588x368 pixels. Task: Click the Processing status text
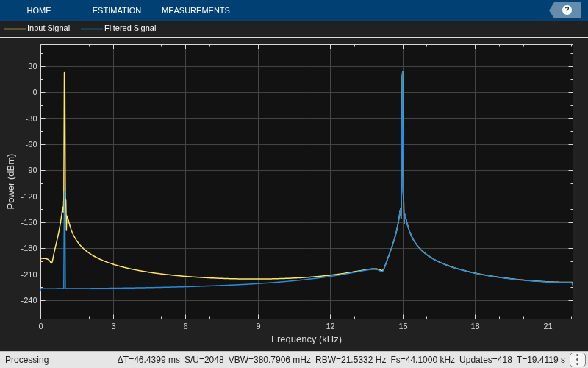[27, 360]
